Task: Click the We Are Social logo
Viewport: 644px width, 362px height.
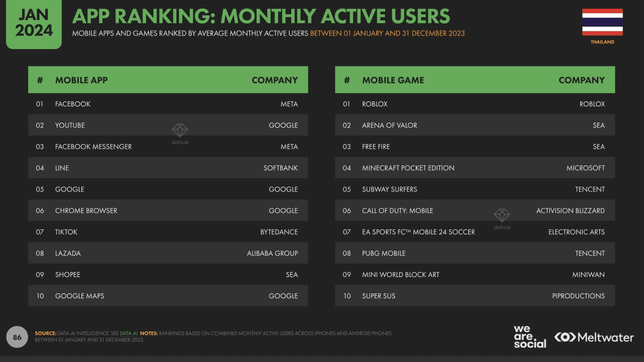Action: pyautogui.click(x=530, y=337)
